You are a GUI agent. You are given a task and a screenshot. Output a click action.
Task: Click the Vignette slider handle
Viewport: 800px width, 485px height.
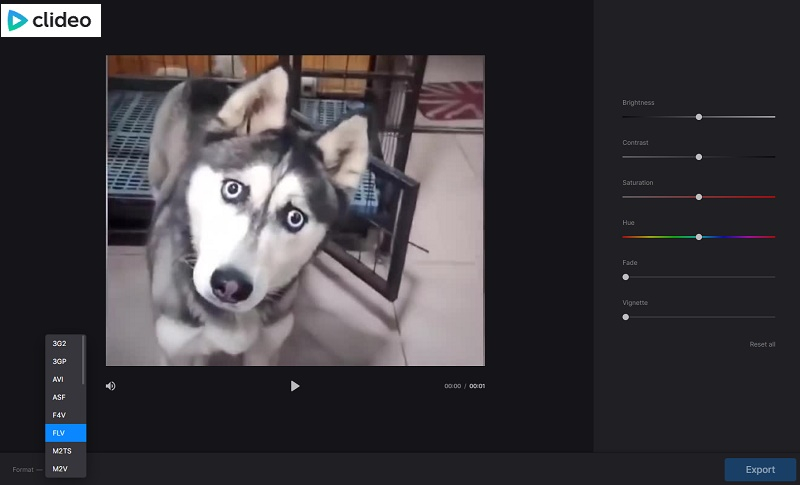(x=626, y=317)
